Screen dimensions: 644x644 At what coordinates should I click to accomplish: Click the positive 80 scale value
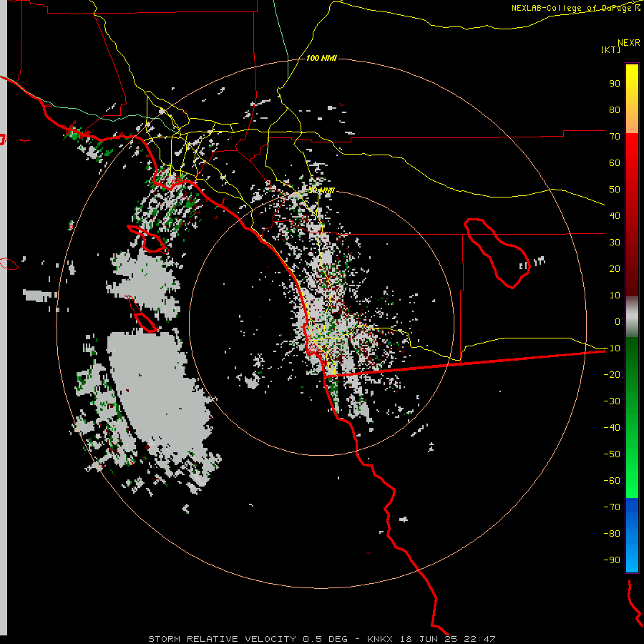615,110
